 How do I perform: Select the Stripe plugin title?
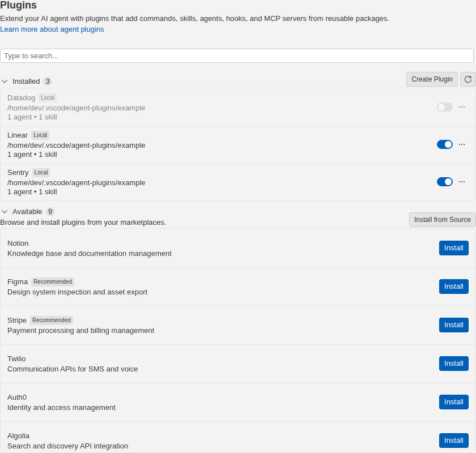pyautogui.click(x=17, y=320)
